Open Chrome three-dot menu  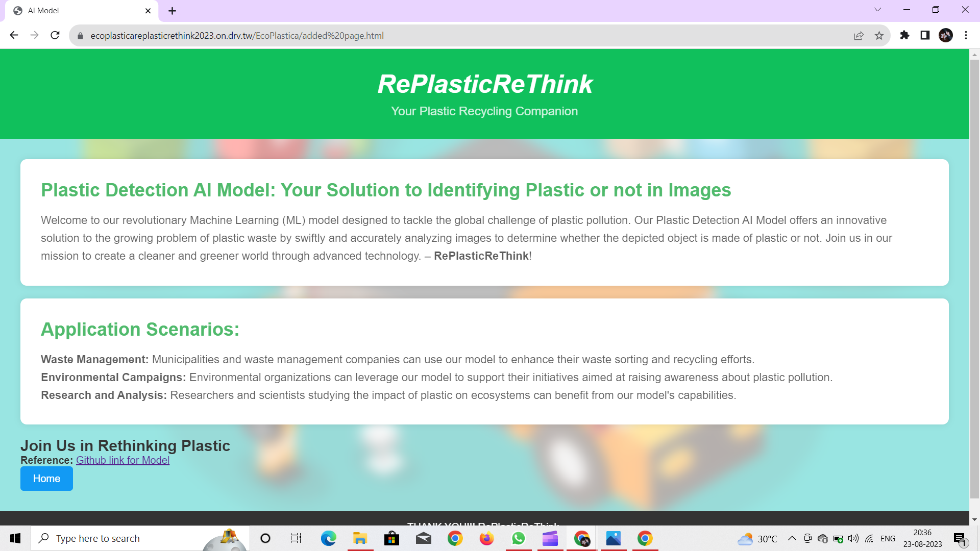point(966,35)
